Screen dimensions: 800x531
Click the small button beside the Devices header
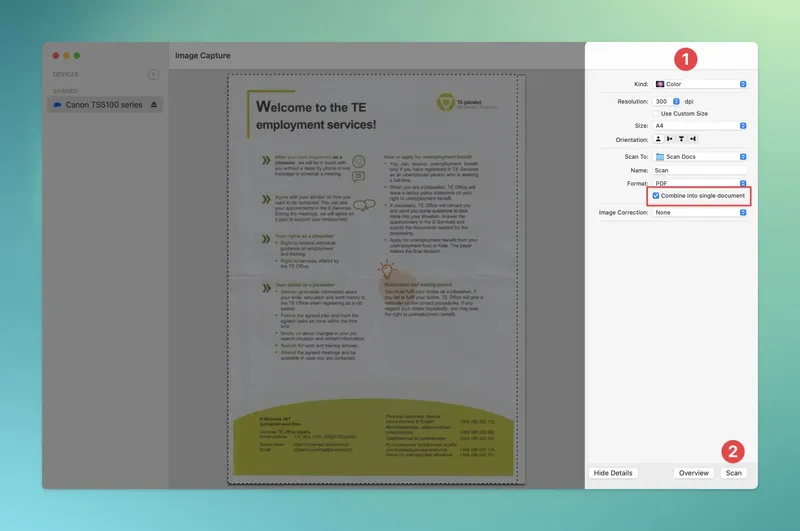(x=152, y=74)
